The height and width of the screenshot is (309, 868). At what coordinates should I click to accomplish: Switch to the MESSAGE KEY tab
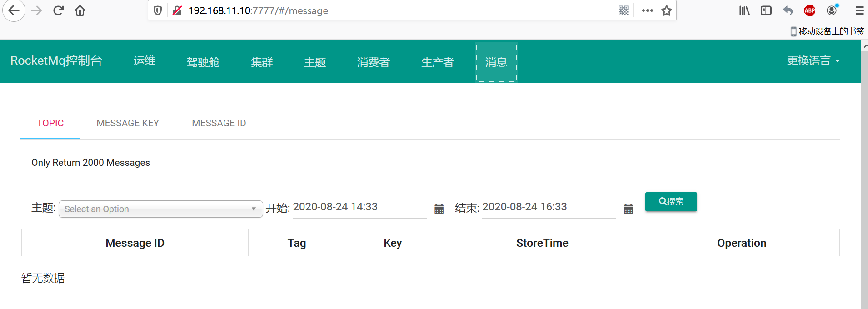click(x=128, y=123)
